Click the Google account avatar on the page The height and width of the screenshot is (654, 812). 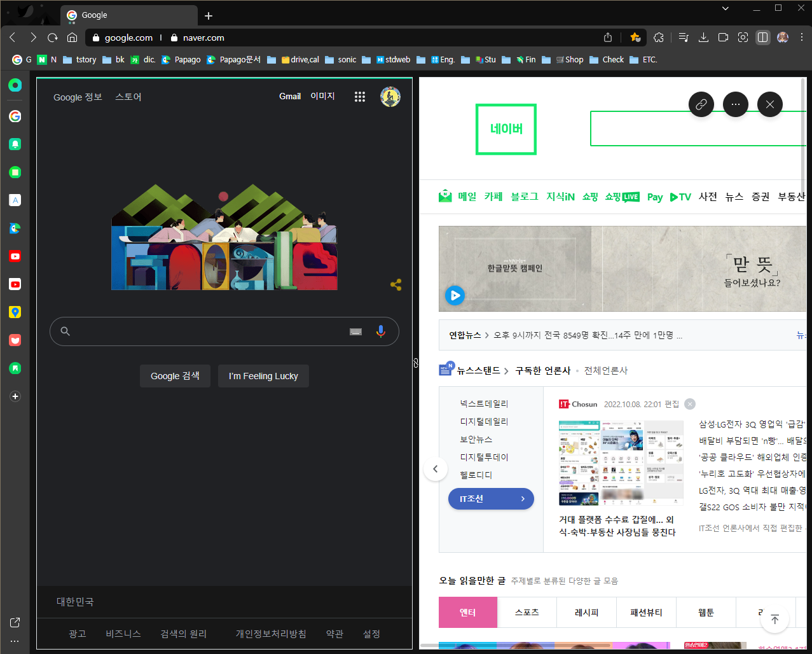tap(390, 97)
